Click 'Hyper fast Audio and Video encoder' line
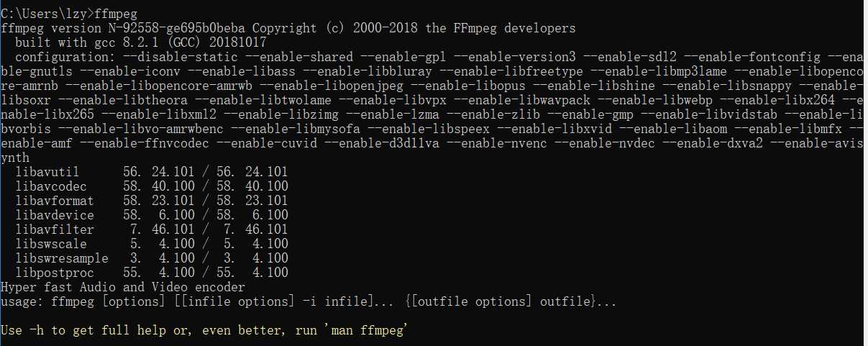 pos(123,286)
